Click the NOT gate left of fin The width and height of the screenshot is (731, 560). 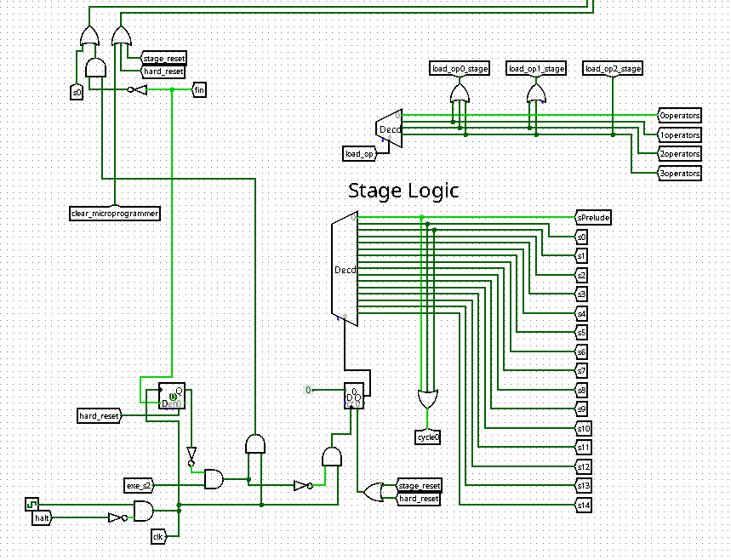[137, 89]
